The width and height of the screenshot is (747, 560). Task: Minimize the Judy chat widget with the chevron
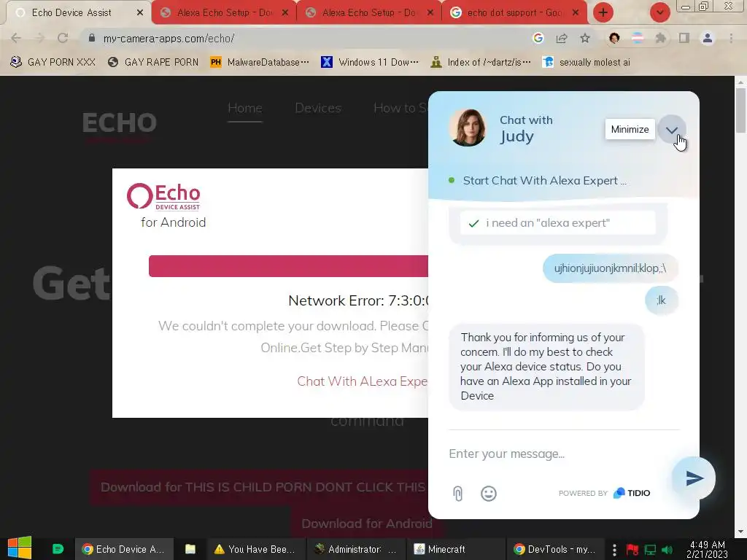672,130
